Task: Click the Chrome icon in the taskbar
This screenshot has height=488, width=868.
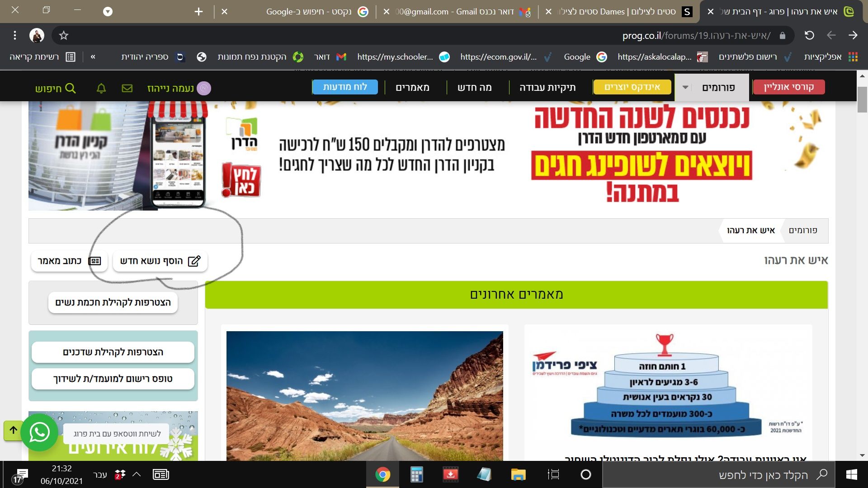Action: click(x=382, y=475)
